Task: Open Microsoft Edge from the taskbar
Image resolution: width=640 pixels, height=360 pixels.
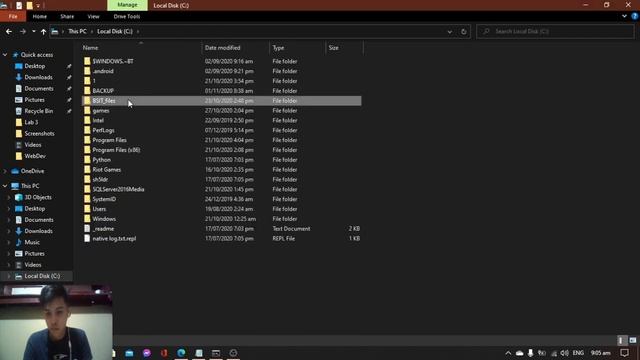Action: (x=181, y=353)
